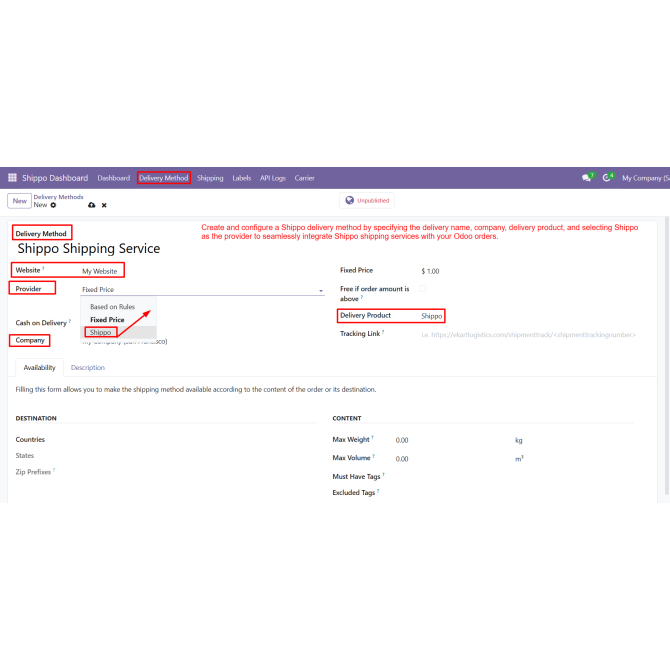This screenshot has width=670, height=670.
Task: Switch to the Availability tab
Action: pyautogui.click(x=39, y=367)
